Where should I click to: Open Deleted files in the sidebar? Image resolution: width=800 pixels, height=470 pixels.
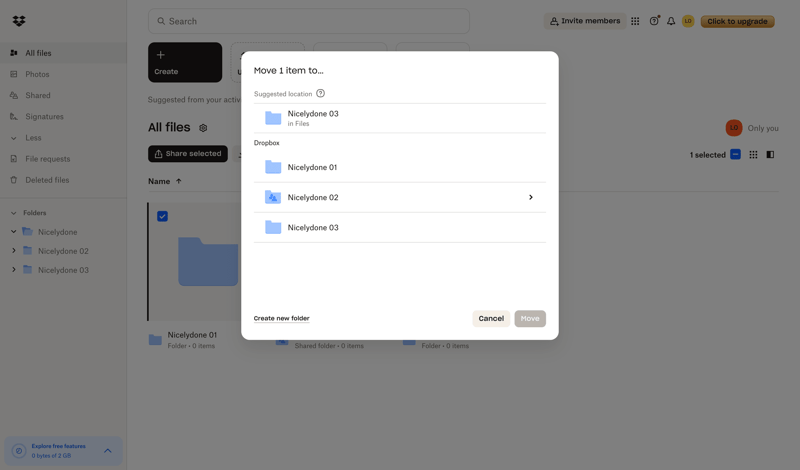[63, 180]
